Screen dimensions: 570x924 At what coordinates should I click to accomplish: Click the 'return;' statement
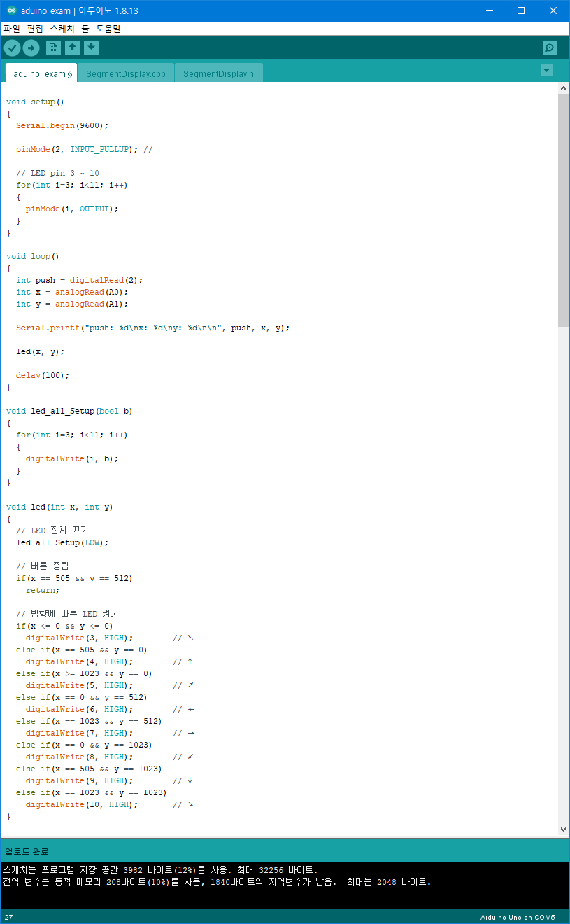click(x=43, y=589)
